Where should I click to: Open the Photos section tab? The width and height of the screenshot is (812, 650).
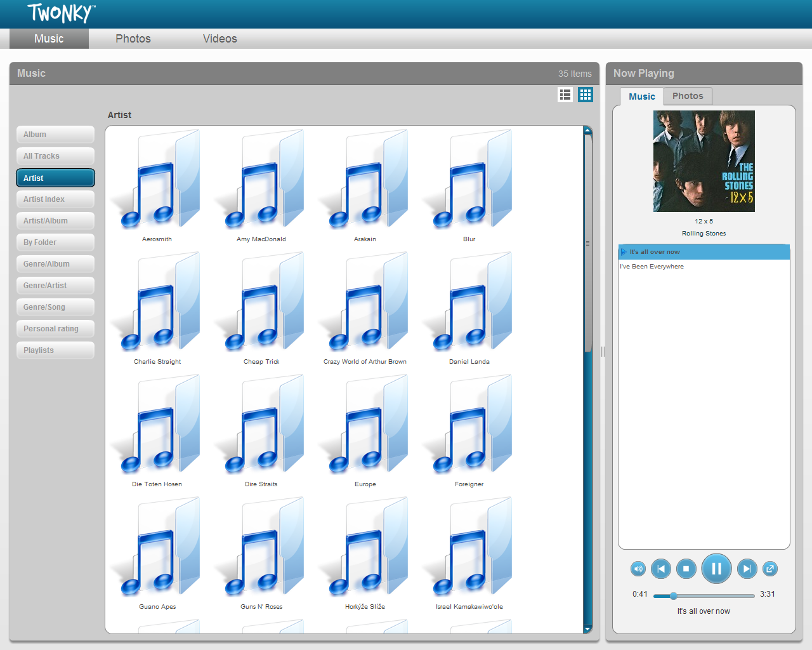click(x=133, y=39)
